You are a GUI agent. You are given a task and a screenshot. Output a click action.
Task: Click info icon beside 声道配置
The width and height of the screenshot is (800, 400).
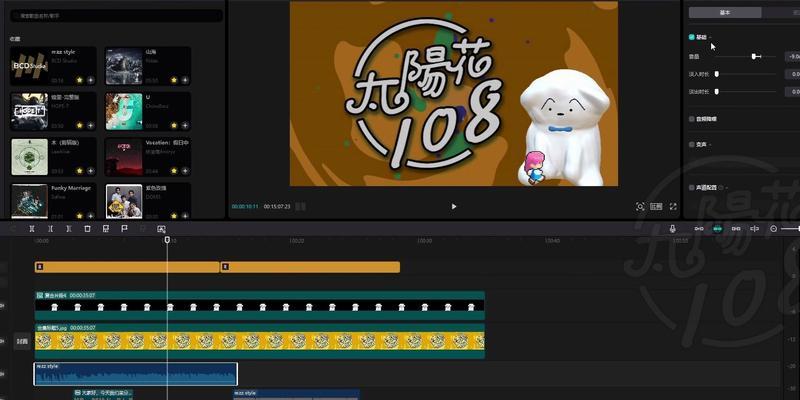(720, 187)
